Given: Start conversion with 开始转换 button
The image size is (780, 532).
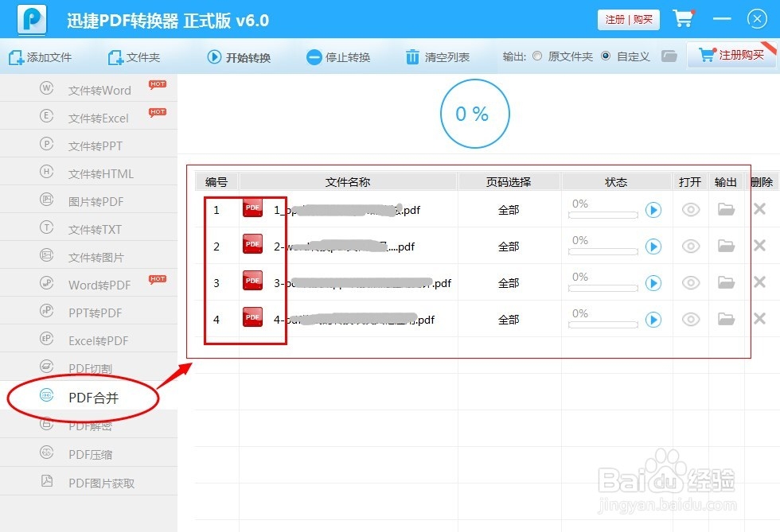Looking at the screenshot, I should (239, 57).
